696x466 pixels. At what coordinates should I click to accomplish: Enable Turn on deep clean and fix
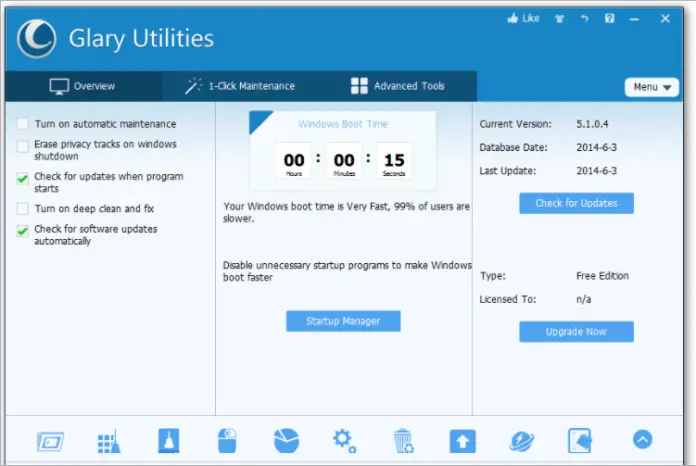point(23,209)
